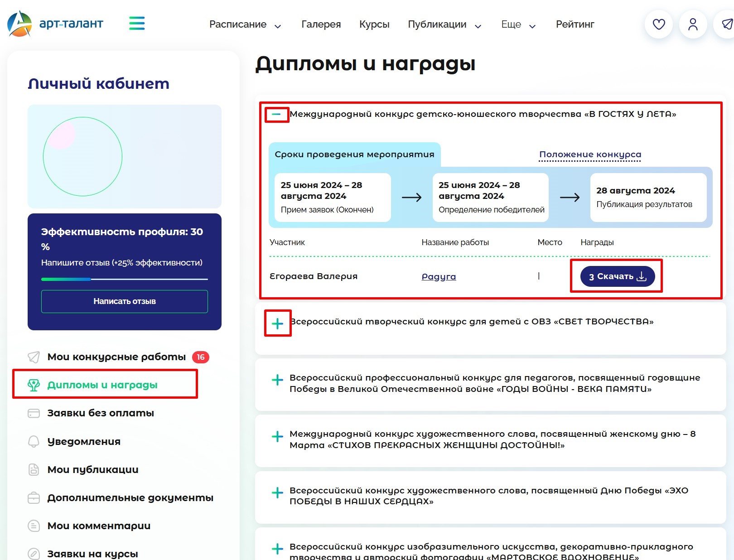Go to the Галерея menu item
Screen dimensions: 734x560
321,24
